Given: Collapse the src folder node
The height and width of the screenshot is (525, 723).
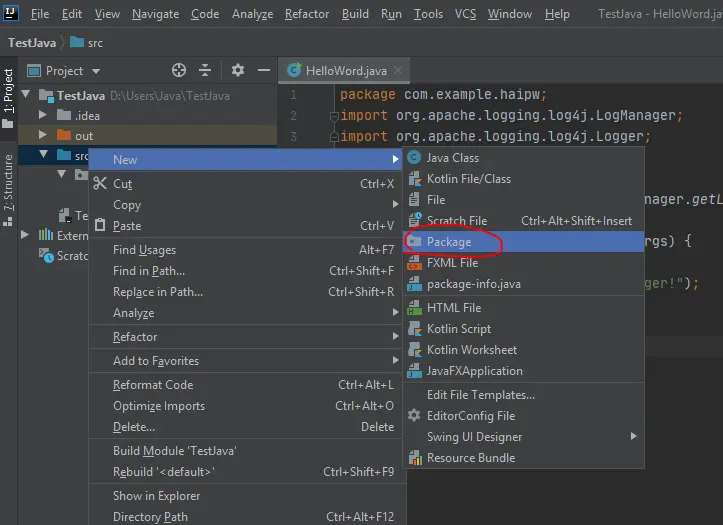Looking at the screenshot, I should [43, 154].
